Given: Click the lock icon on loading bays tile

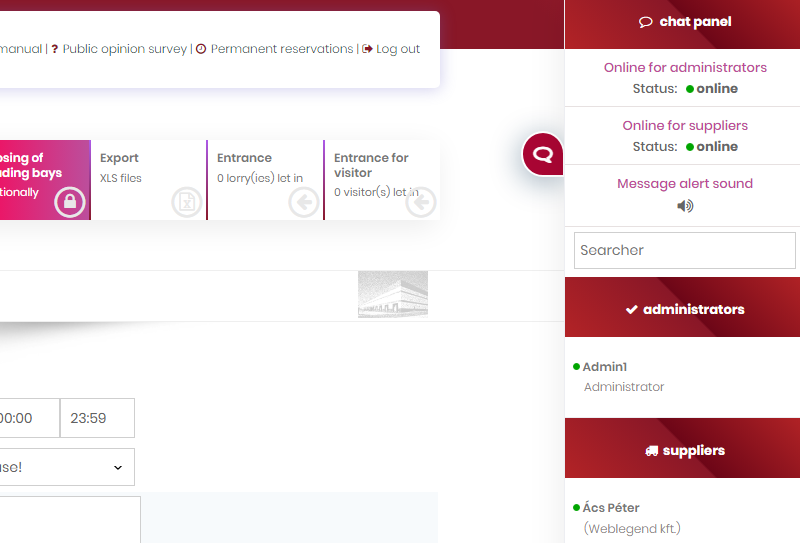Looking at the screenshot, I should click(69, 202).
